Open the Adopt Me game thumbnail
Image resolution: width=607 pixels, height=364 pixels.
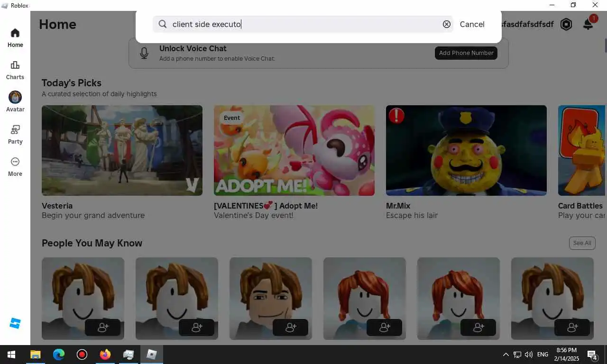pos(294,150)
